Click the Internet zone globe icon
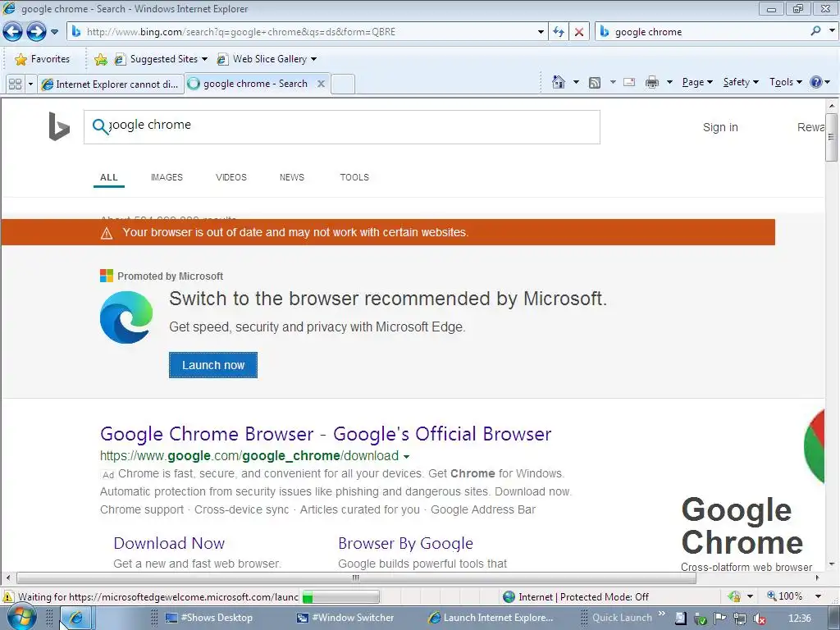 tap(509, 597)
